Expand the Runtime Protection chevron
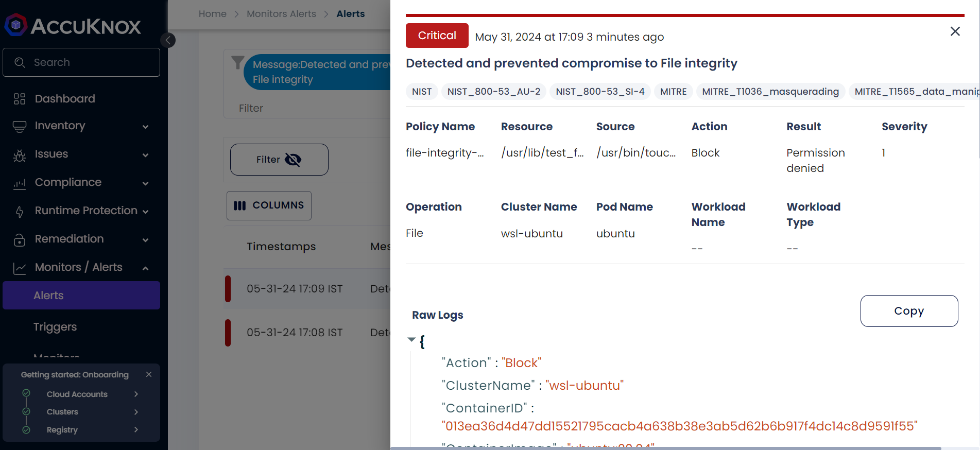Screen dimensions: 980x450 click(x=145, y=212)
